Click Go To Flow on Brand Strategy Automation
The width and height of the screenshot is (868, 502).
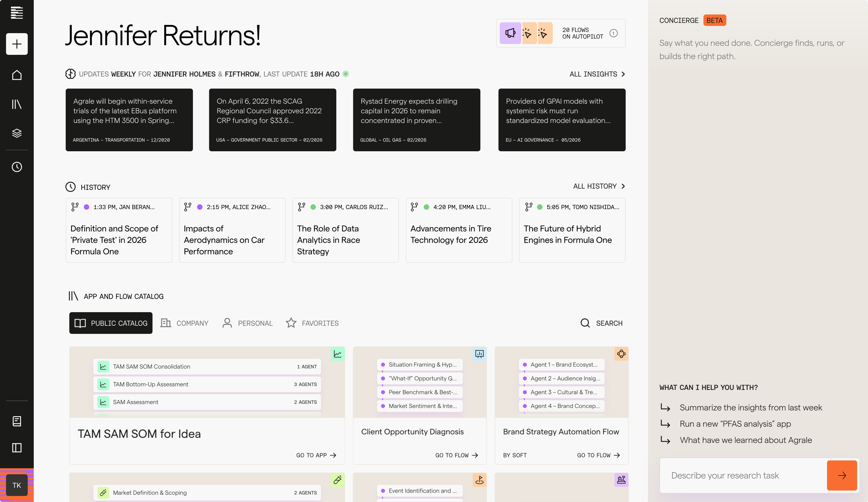[x=599, y=455]
